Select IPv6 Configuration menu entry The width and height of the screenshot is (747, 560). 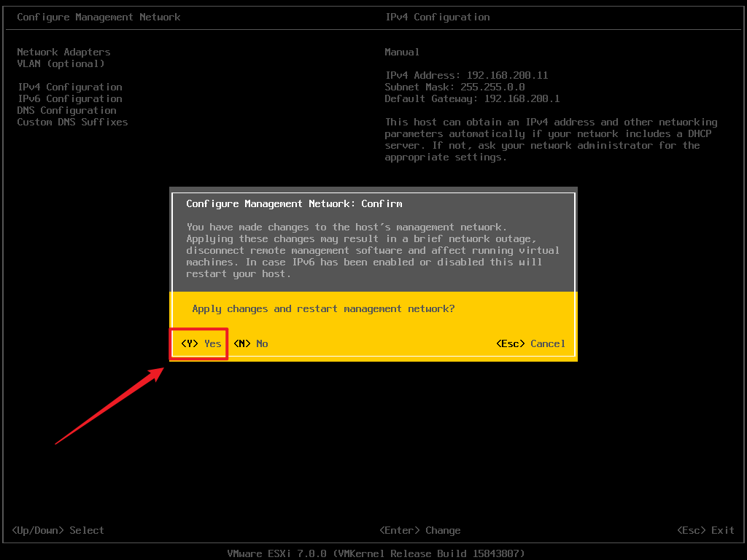tap(70, 98)
